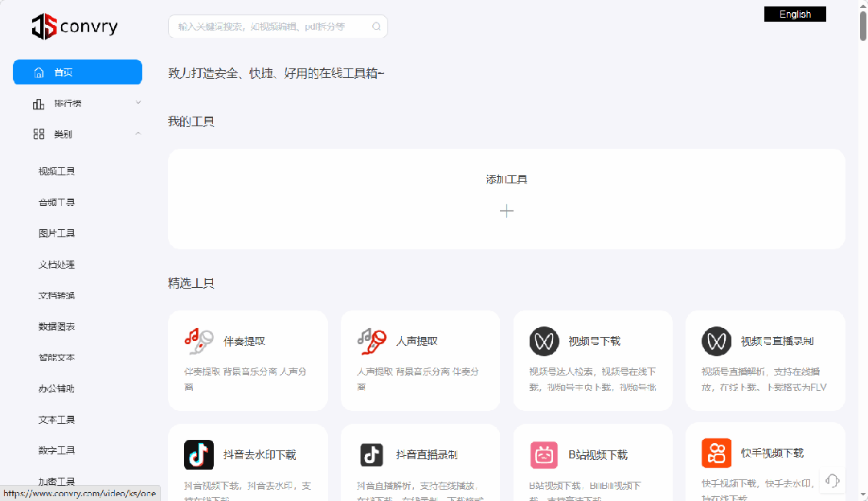Open B站视频下载 via the Bilibili icon
868x501 pixels.
(544, 454)
